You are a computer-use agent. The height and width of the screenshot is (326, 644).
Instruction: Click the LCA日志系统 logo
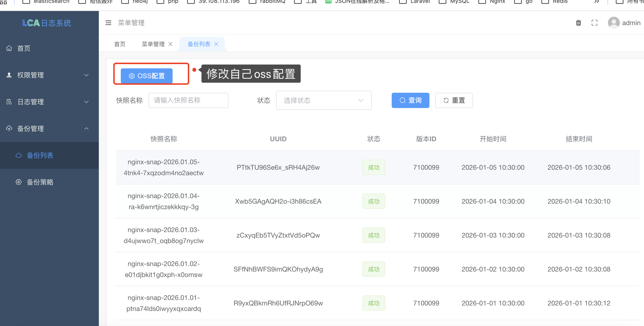(47, 23)
